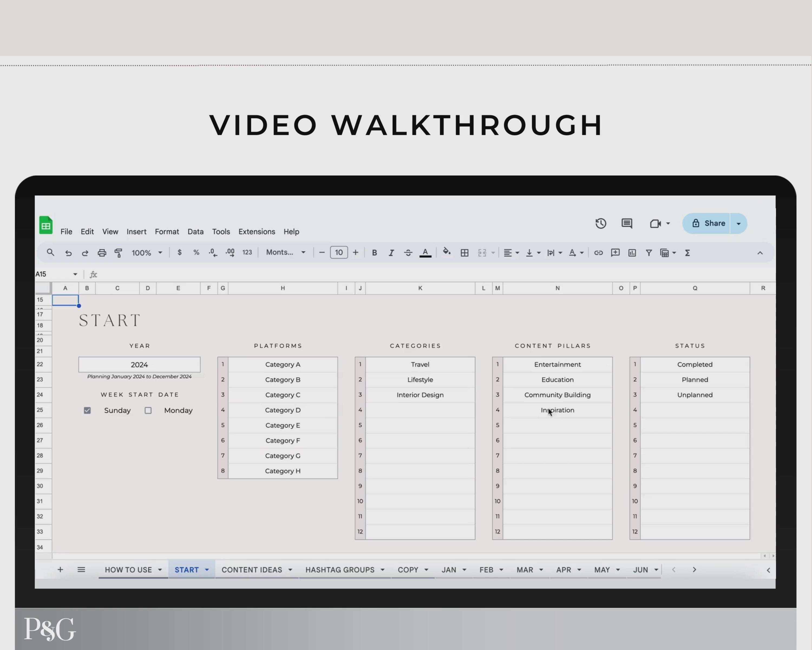Click the text color underlined A
This screenshot has width=812, height=650.
425,253
